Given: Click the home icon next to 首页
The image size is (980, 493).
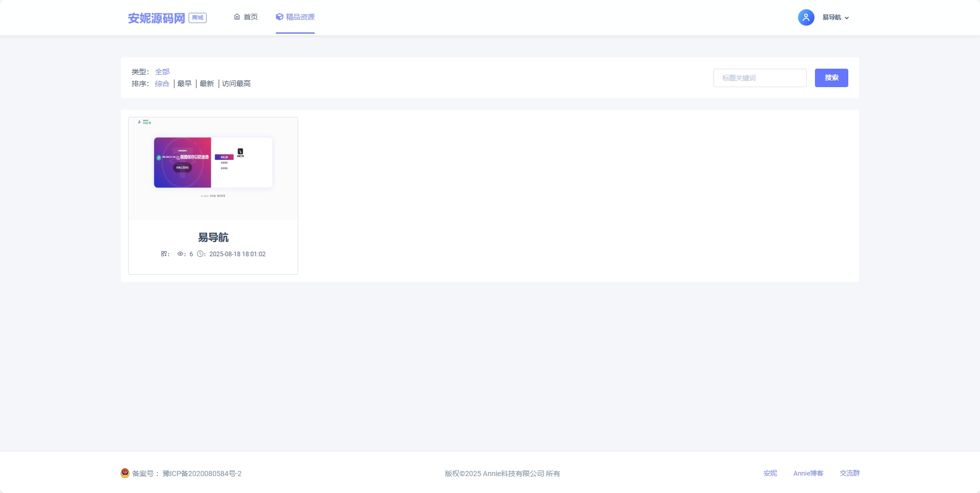Looking at the screenshot, I should (237, 17).
